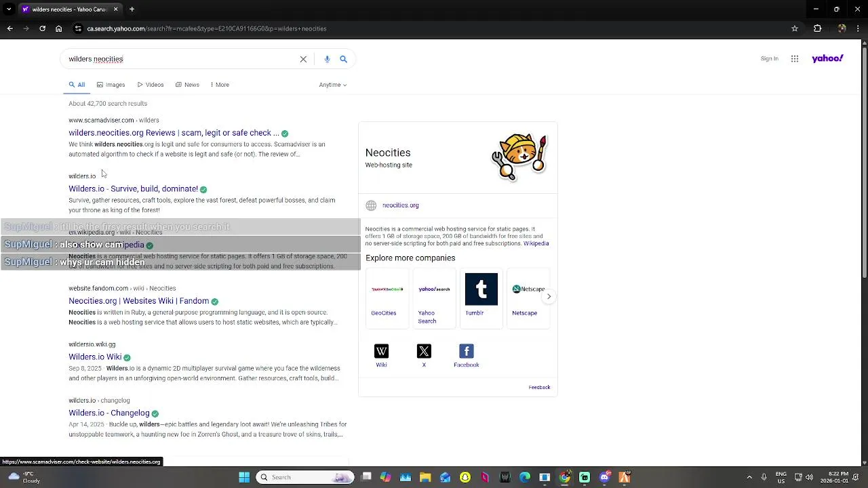This screenshot has height=488, width=868.
Task: Open Snapchat from the taskbar
Action: [x=465, y=477]
